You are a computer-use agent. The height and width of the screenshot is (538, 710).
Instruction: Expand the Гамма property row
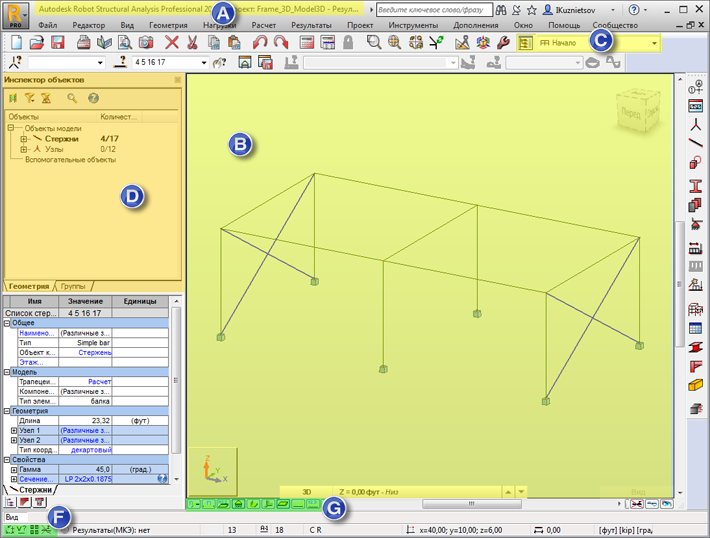tap(14, 469)
